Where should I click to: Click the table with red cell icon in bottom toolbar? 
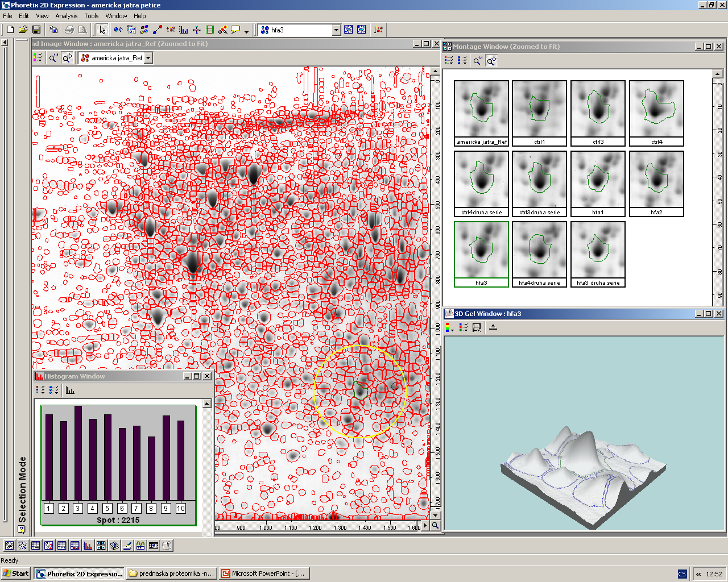click(x=75, y=546)
